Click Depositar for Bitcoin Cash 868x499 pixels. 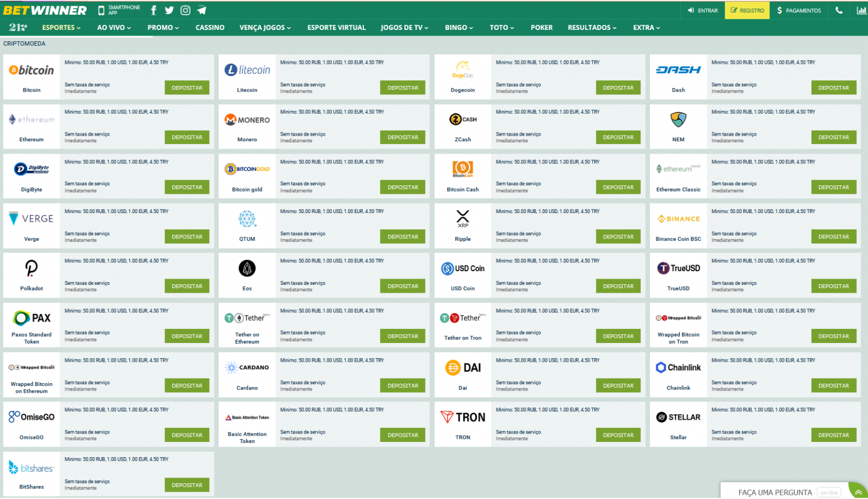[618, 187]
